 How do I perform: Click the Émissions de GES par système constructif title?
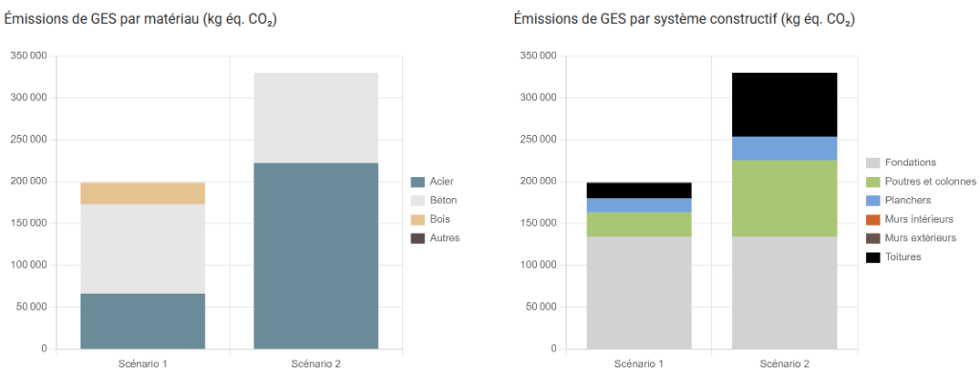[x=684, y=19]
